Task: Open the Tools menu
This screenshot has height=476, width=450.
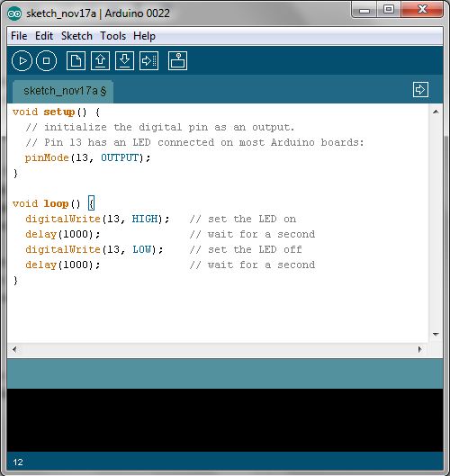Action: [113, 36]
